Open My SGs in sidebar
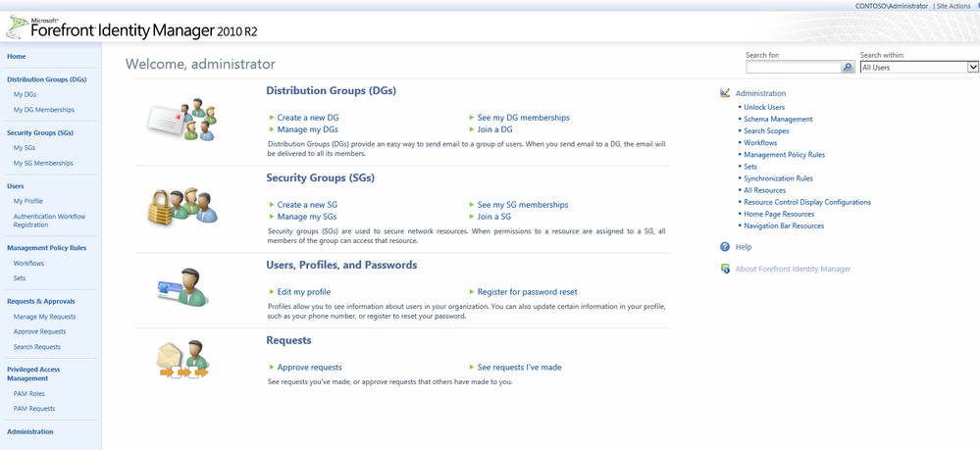This screenshot has width=980, height=450. click(x=25, y=147)
